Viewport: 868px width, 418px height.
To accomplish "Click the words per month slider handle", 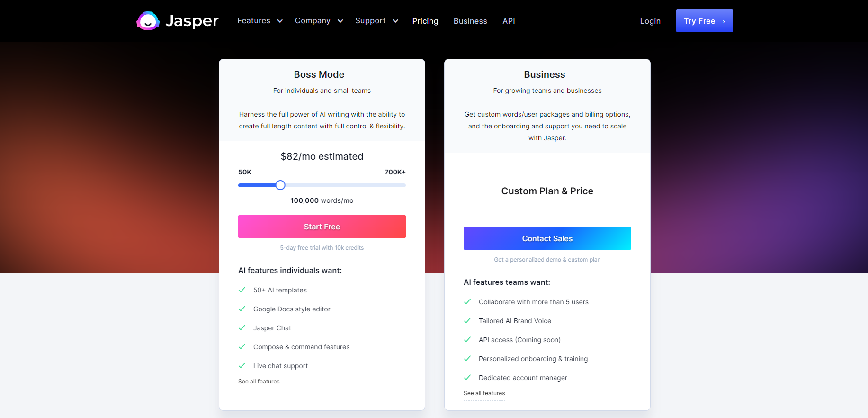I will point(280,185).
